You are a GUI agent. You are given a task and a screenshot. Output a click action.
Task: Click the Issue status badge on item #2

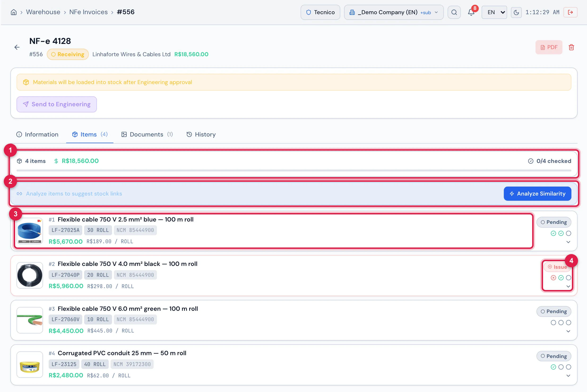coord(557,267)
